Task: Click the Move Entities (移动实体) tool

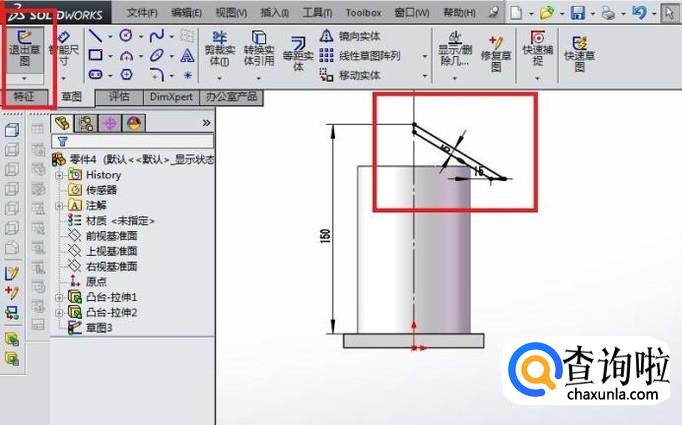Action: coord(350,75)
